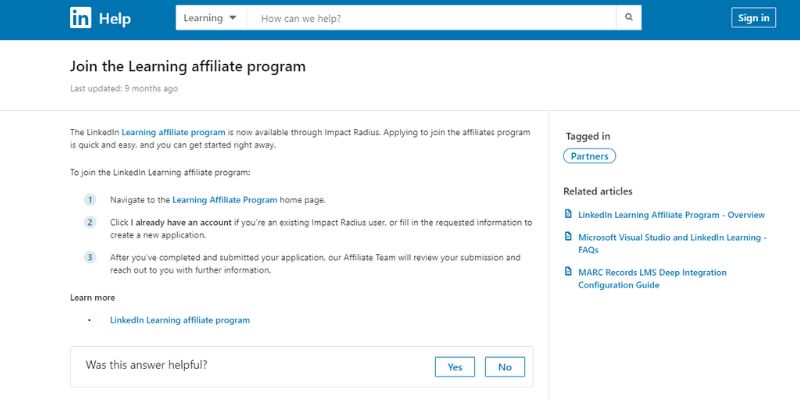Click the Learning dropdown arrow
The image size is (800, 400).
coord(233,18)
